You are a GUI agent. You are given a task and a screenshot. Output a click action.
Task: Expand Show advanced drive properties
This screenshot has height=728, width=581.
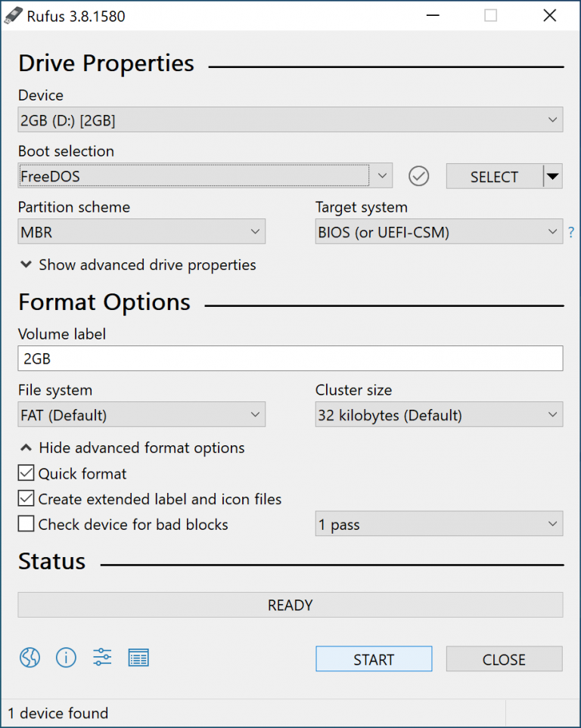[26, 265]
